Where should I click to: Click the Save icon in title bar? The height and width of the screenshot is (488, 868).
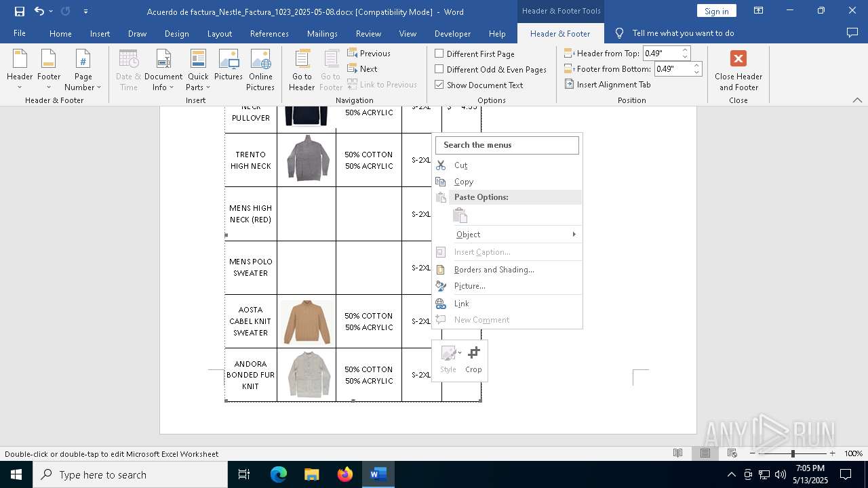coord(20,11)
